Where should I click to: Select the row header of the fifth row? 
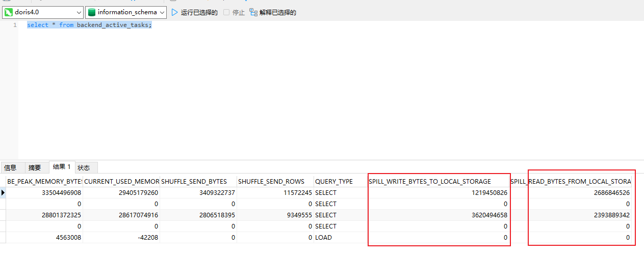click(x=3, y=238)
